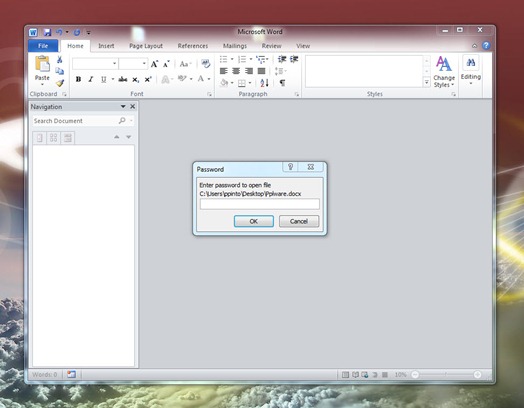Toggle Strikethrough formatting
Screen dimensions: 524x408
click(123, 79)
